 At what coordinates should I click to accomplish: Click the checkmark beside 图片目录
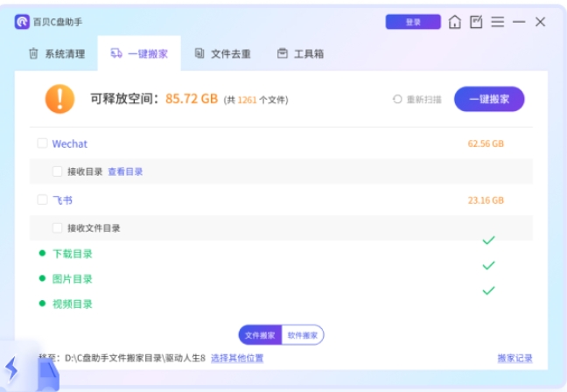tap(488, 265)
